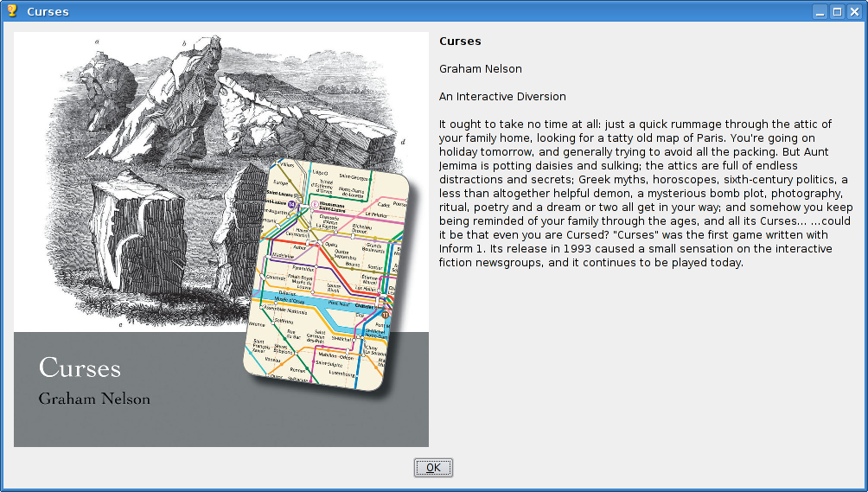Click the "Curses" window title bar text
Viewport: 868px width, 492px height.
point(48,12)
